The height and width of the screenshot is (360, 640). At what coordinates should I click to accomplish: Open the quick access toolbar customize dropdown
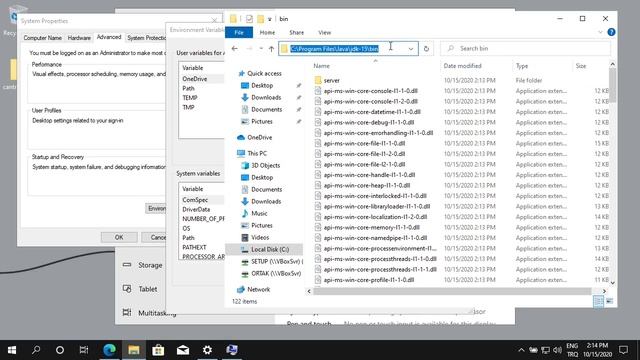(270, 19)
